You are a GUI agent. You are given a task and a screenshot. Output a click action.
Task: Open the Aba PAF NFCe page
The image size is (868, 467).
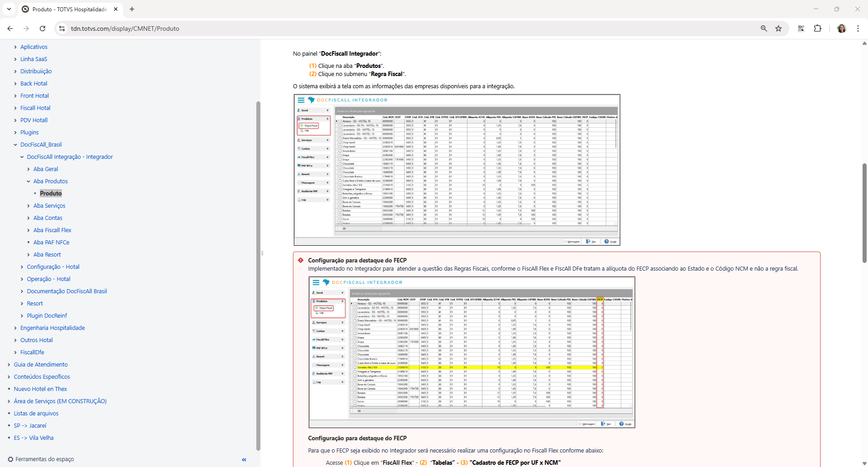51,243
